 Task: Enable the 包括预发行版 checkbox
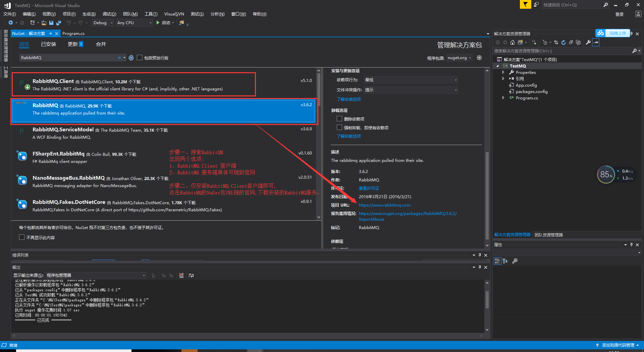click(140, 57)
